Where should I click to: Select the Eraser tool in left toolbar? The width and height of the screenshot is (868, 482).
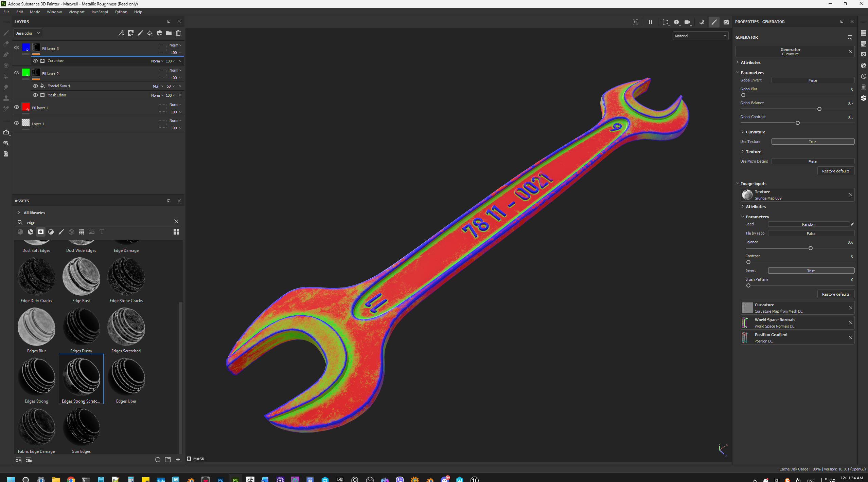click(x=6, y=44)
